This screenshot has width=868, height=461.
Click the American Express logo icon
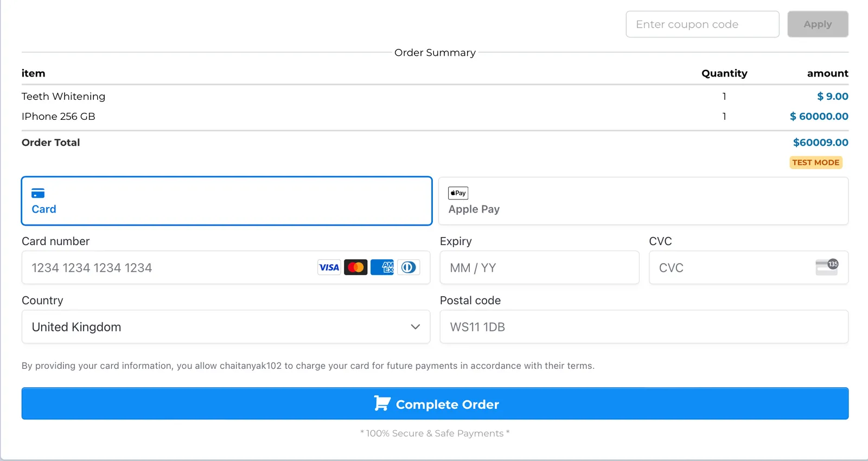pos(382,267)
